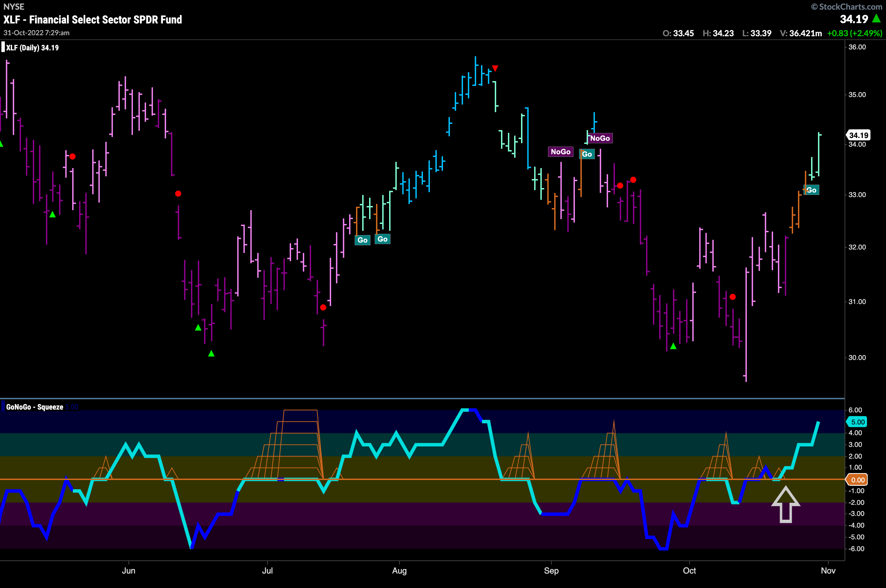
Task: Select the red dot marker in October
Action: click(x=732, y=297)
